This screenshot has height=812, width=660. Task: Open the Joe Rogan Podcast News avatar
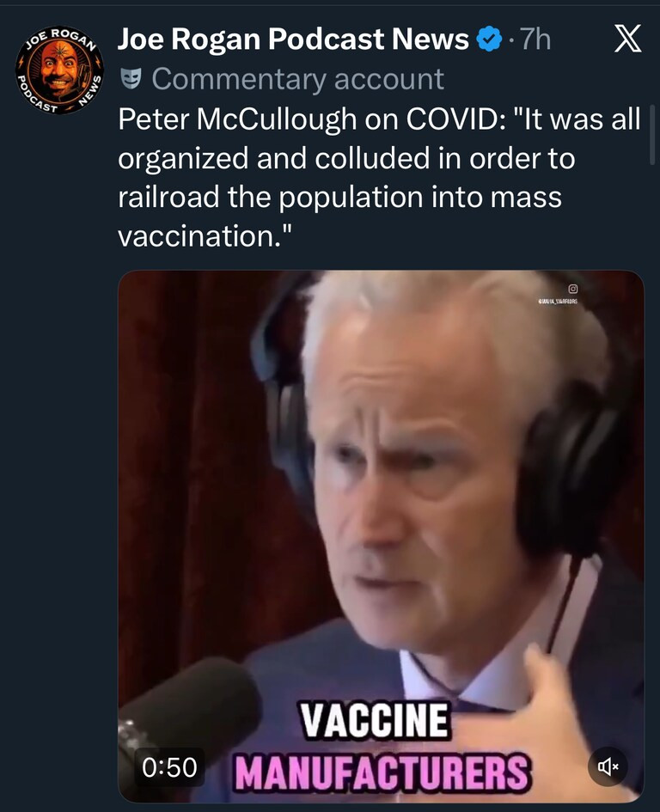tap(59, 70)
